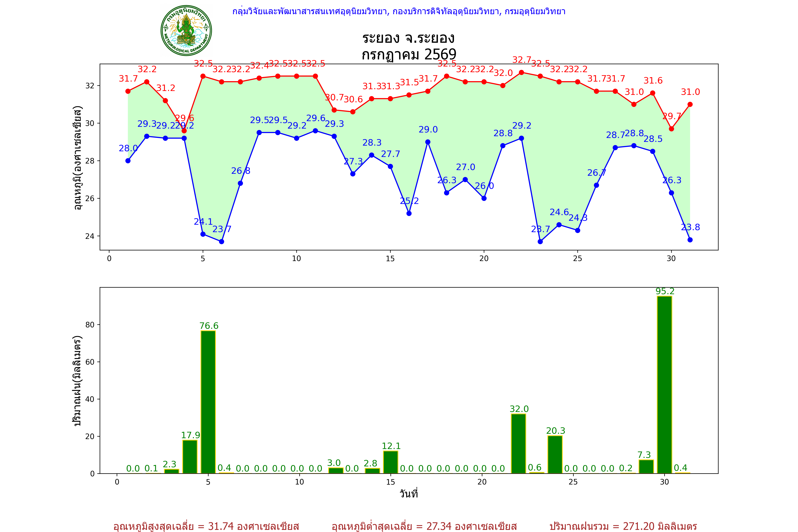The image size is (798, 532).
Task: Click the blue minimum temperature label '27.3'
Action: (353, 162)
